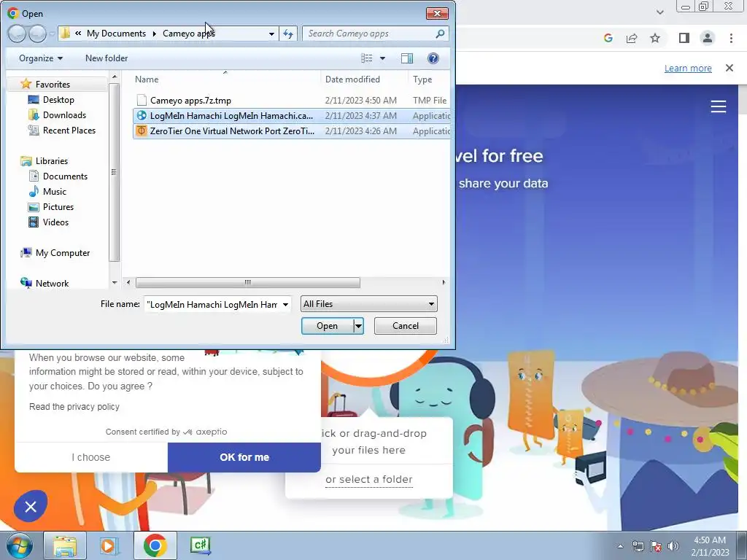Image resolution: width=747 pixels, height=560 pixels.
Task: Click the C# app icon in taskbar
Action: [x=200, y=545]
